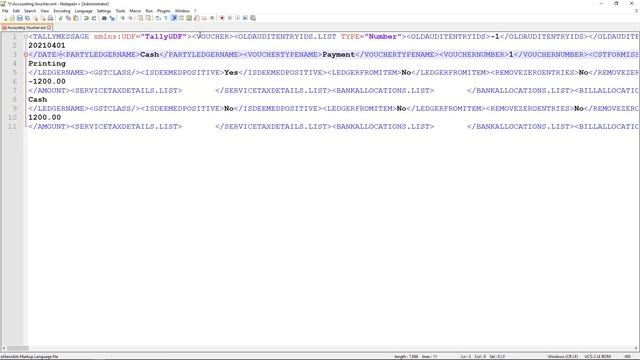This screenshot has height=360, width=640.
Task: Click the Close document toolbar icon
Action: (36, 18)
